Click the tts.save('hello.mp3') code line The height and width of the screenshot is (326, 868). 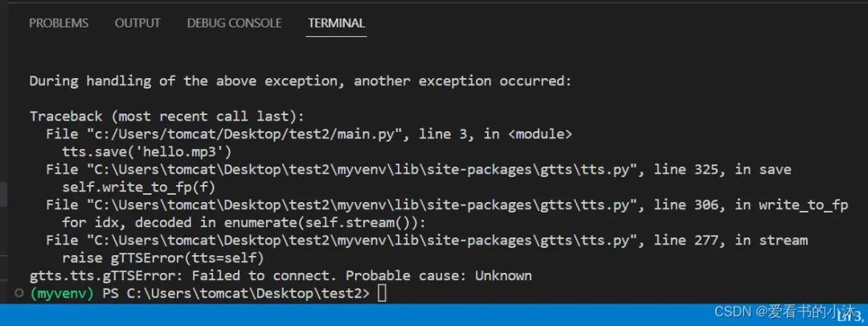click(141, 152)
